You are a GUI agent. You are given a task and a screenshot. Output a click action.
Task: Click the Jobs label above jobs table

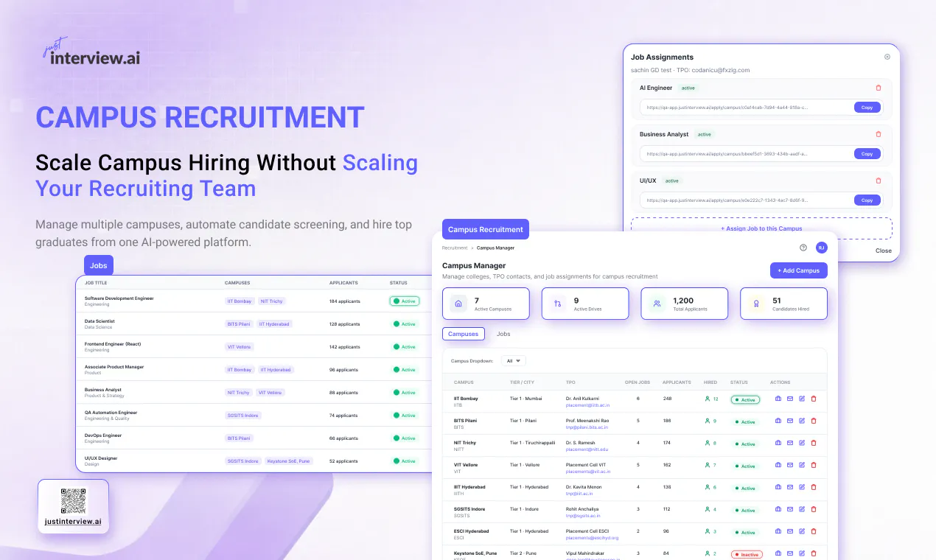[99, 265]
